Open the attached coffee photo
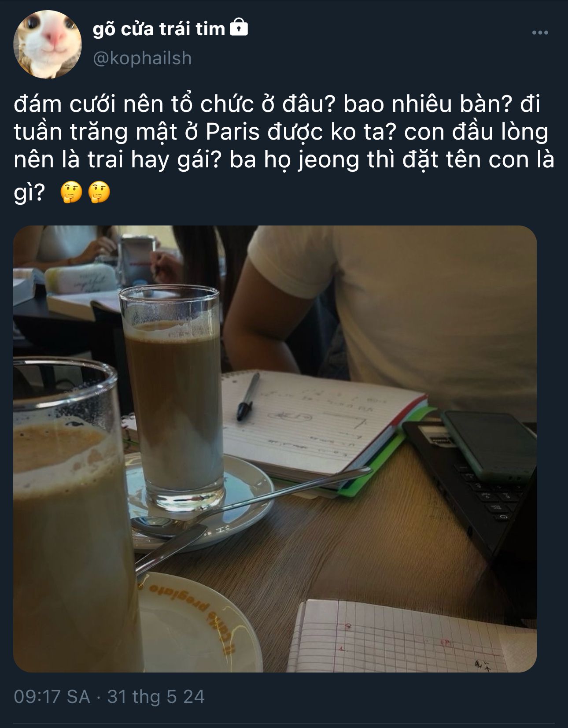Image resolution: width=568 pixels, height=728 pixels. click(x=275, y=449)
